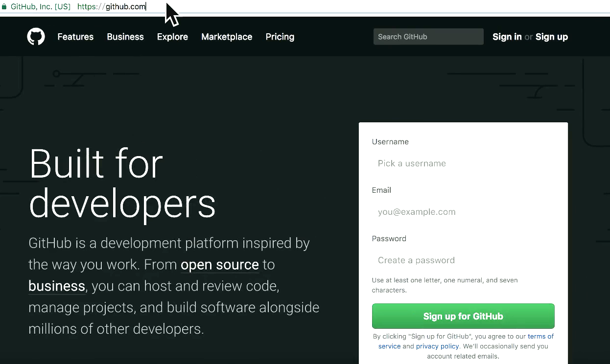This screenshot has width=610, height=364.
Task: Go to the Explore page
Action: pyautogui.click(x=172, y=37)
